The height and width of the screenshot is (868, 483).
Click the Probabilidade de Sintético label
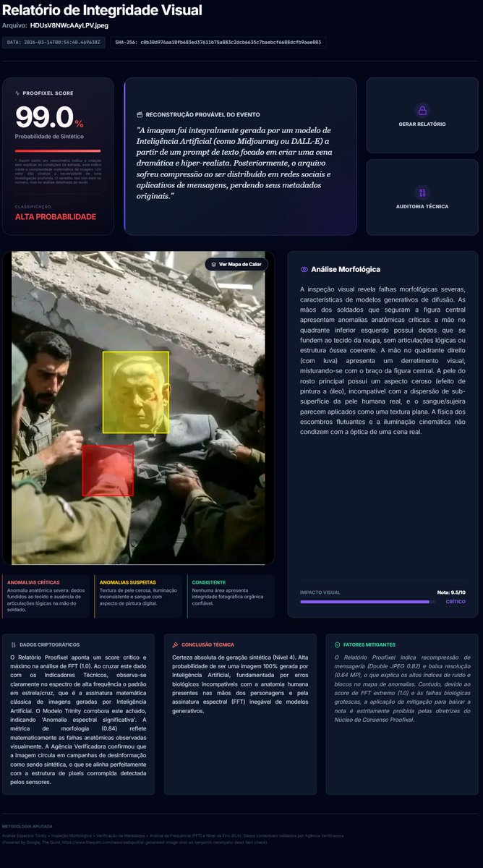pyautogui.click(x=48, y=137)
